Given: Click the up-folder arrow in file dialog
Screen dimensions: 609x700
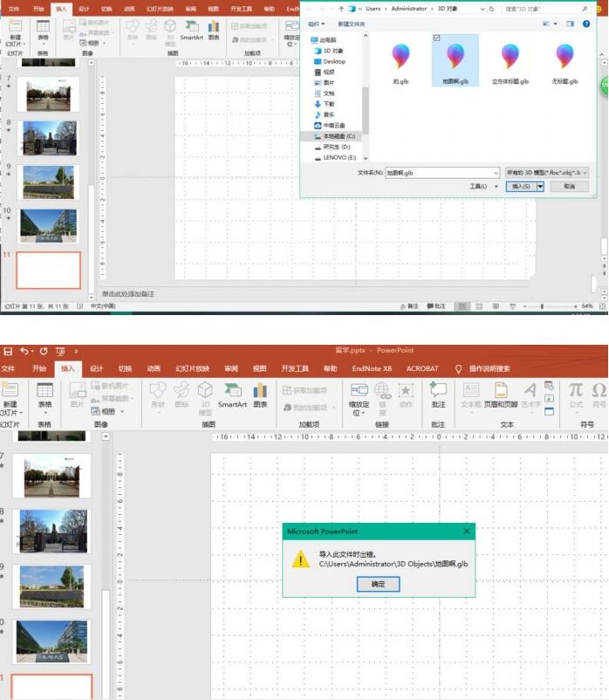Looking at the screenshot, I should click(x=341, y=9).
